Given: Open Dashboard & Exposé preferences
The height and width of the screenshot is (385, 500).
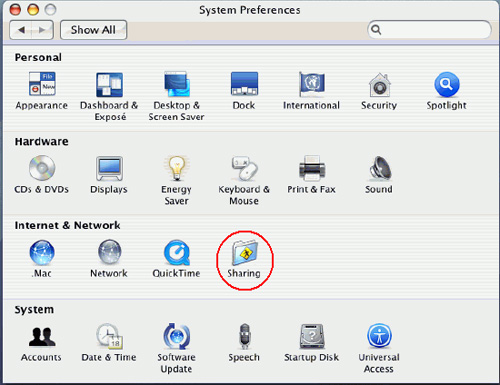Looking at the screenshot, I should click(x=109, y=85).
